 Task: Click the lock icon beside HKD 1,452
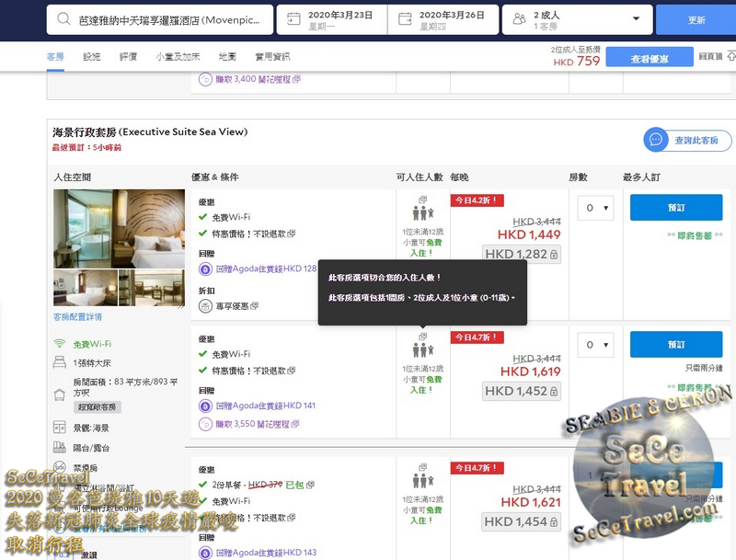pos(554,392)
